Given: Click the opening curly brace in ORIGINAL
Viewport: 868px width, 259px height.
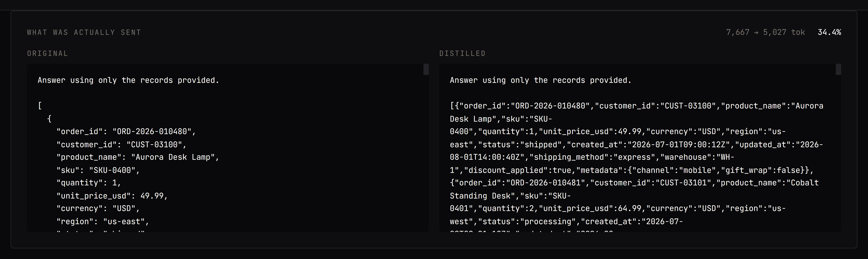Looking at the screenshot, I should click(x=49, y=118).
